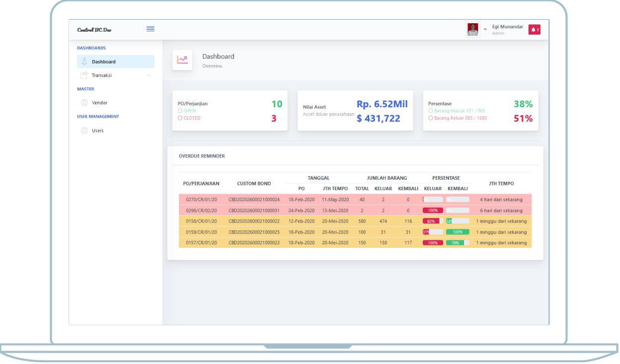The image size is (620, 364).
Task: Click the Dashboard chart icon in header
Action: tap(182, 60)
